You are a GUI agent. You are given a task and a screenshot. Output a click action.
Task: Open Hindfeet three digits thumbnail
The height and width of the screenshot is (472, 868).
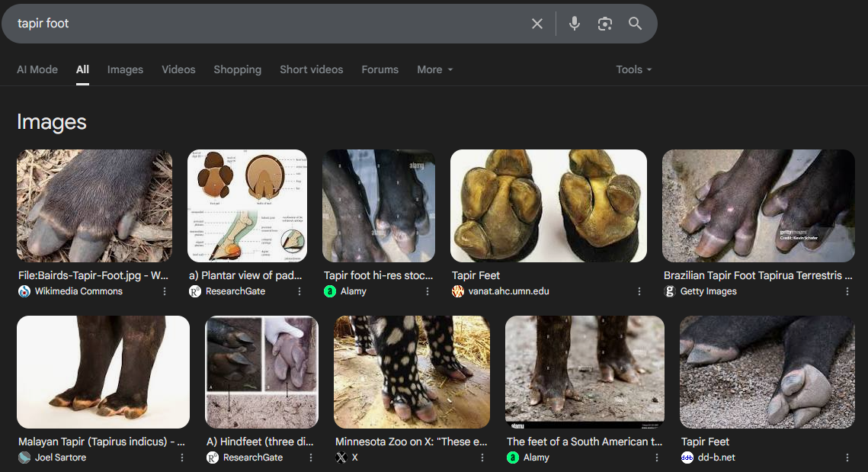pos(262,371)
